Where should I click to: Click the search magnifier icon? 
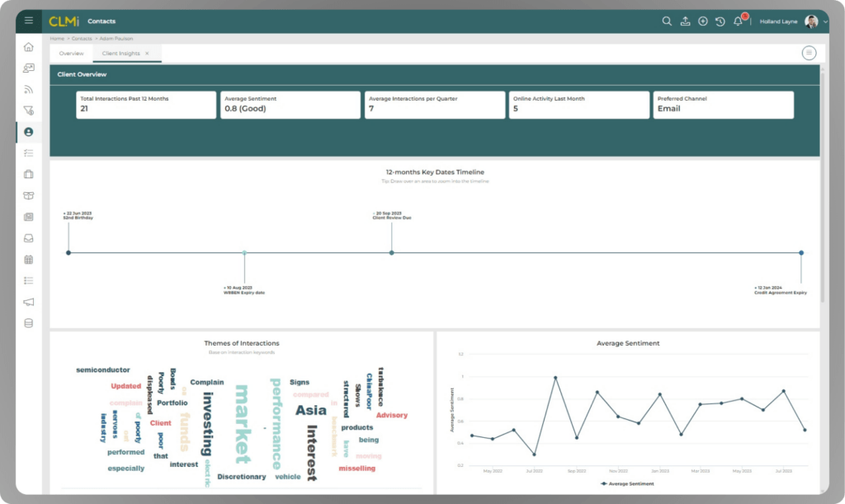667,21
